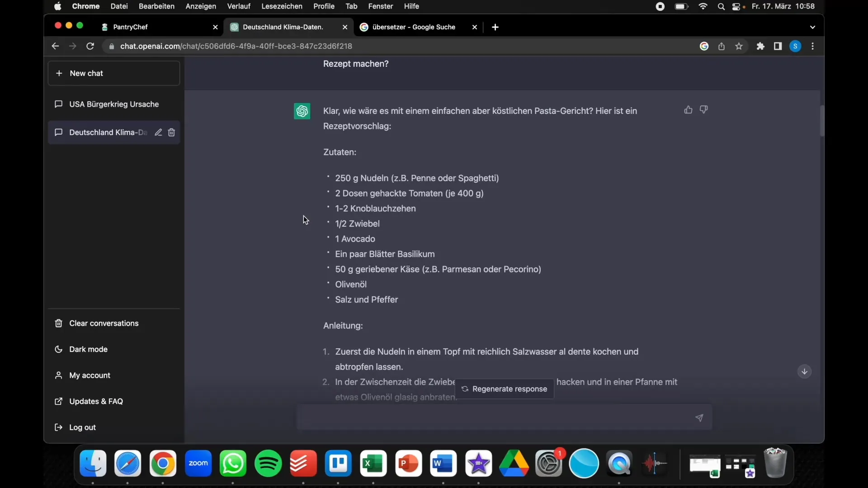This screenshot has width=868, height=488.
Task: Click the Fenster menu item
Action: (x=380, y=6)
